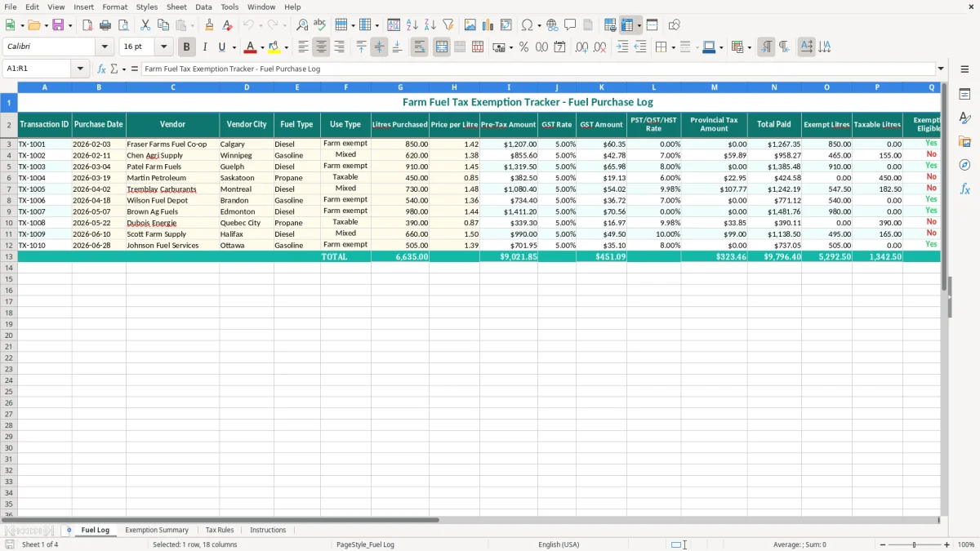The height and width of the screenshot is (551, 980).
Task: Click the Insert Image icon
Action: (470, 25)
